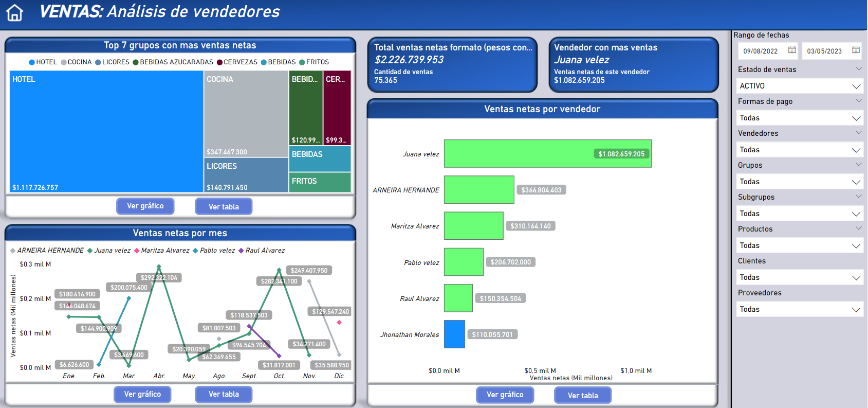This screenshot has height=408, width=868.
Task: Select Raul Alvarez legend marker in line chart
Action: [241, 251]
